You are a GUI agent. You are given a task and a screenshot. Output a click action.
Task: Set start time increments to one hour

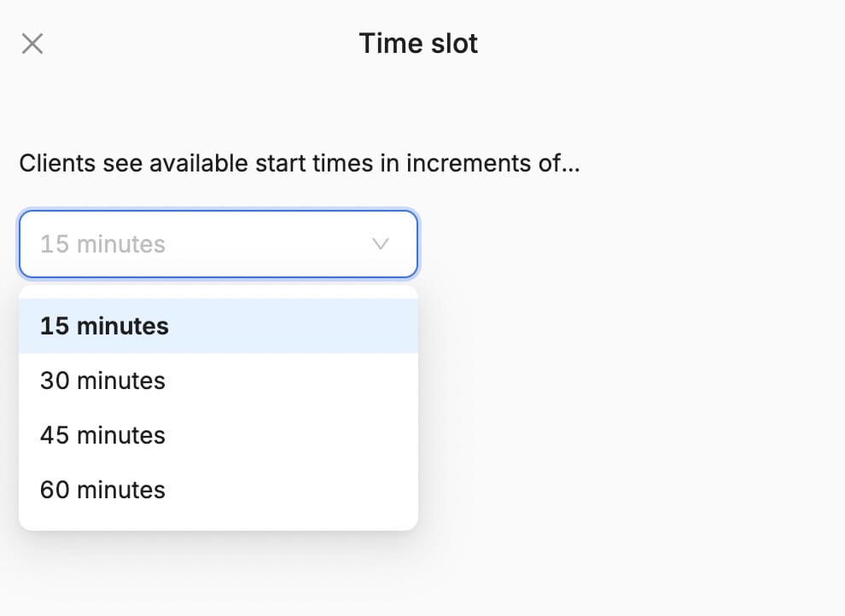102,490
